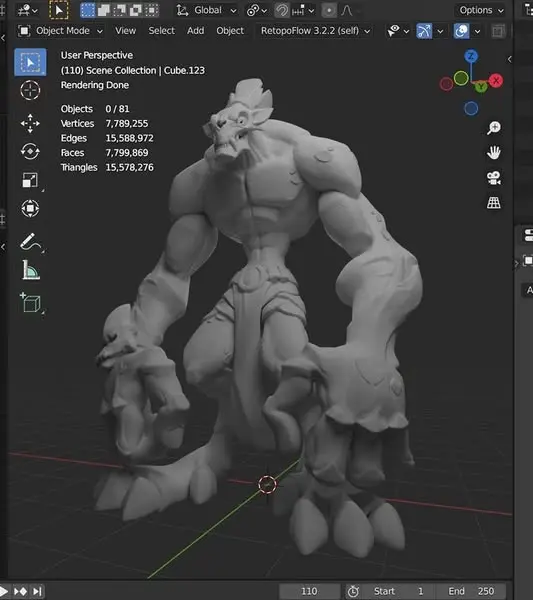Image resolution: width=533 pixels, height=600 pixels.
Task: Align view to the red X axis ball
Action: point(496,81)
